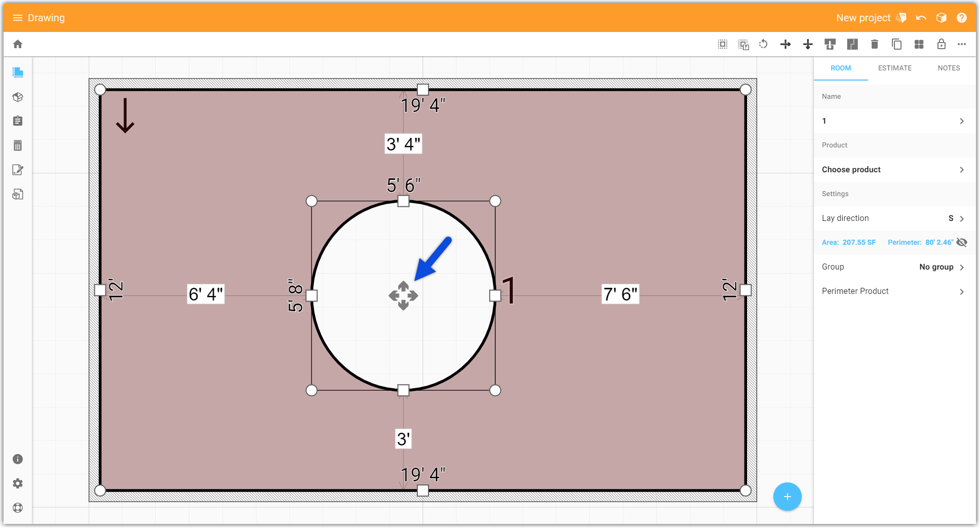Open the edit note pencil sidebar icon
The image size is (980, 528).
18,170
